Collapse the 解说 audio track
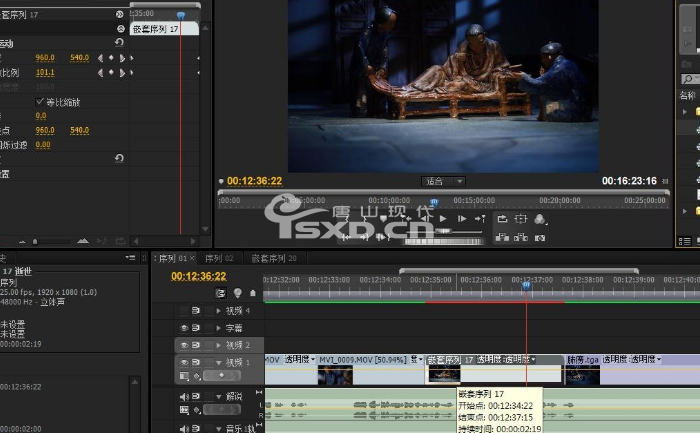 pos(218,396)
